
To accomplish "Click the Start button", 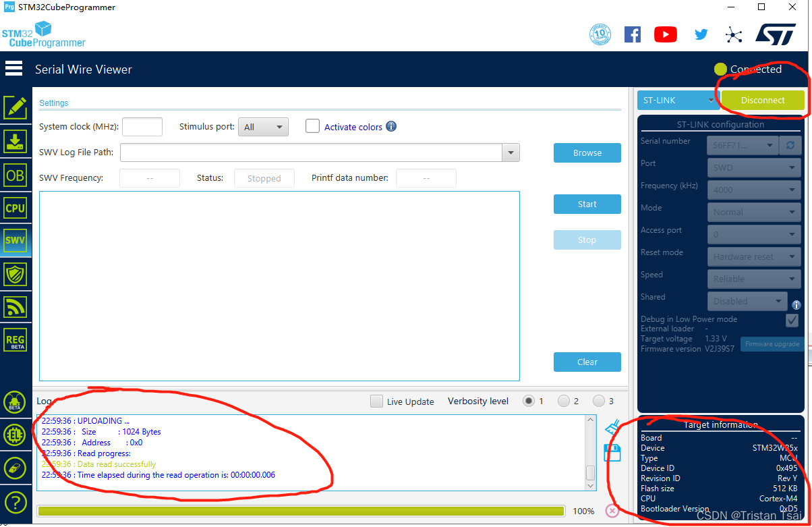I will click(x=587, y=204).
